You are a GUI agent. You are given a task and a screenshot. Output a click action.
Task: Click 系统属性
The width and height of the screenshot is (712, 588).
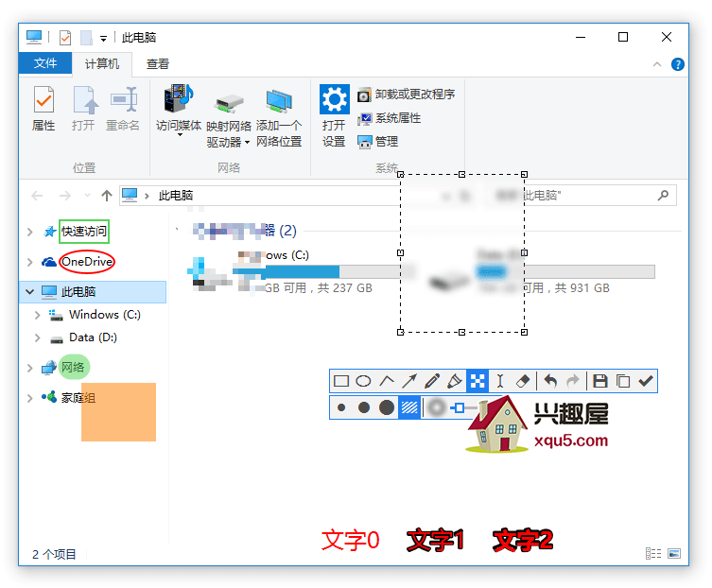coord(390,118)
